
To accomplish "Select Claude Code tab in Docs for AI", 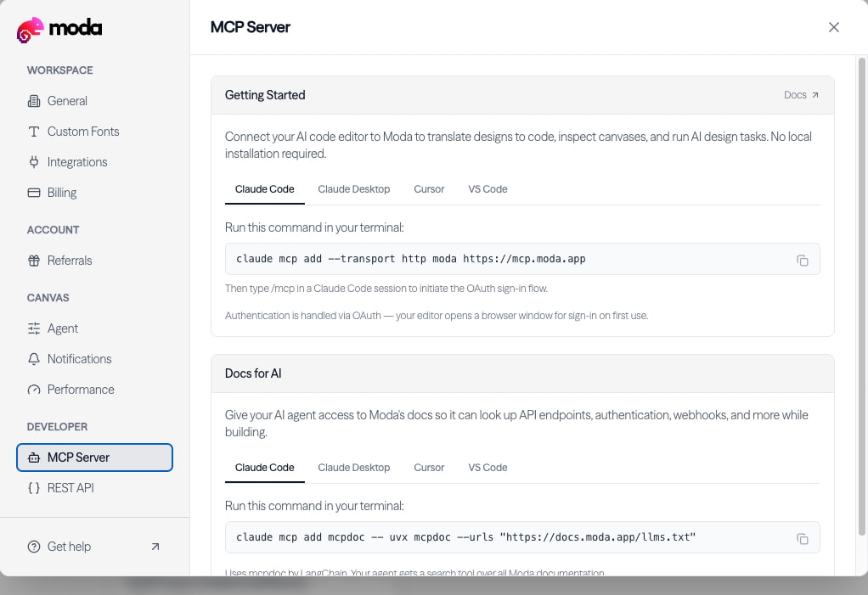I will (265, 468).
